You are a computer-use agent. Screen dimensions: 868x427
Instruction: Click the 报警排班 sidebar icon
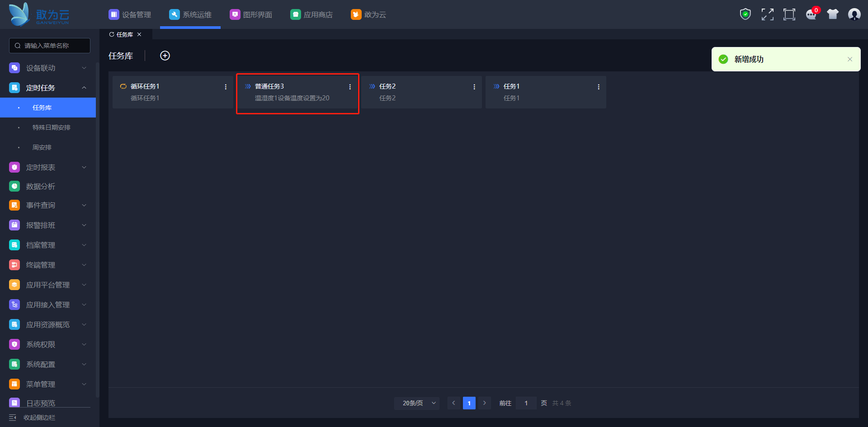(14, 225)
